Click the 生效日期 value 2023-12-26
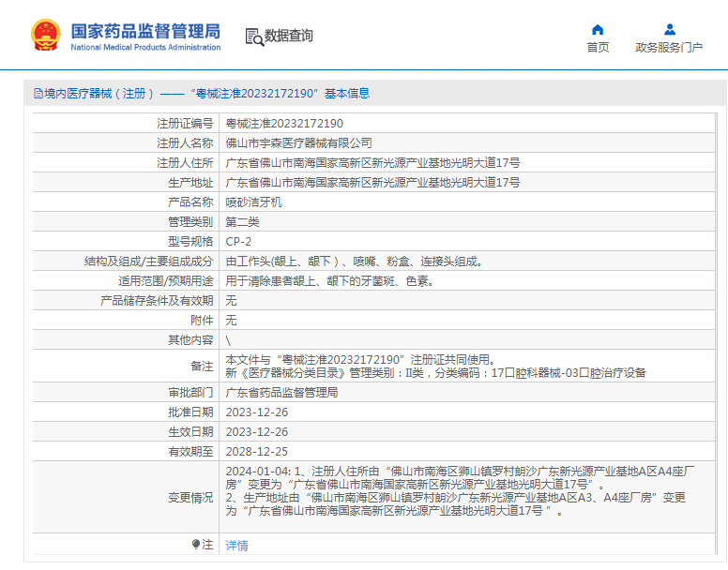Viewport: 728px width, 570px height. click(257, 432)
